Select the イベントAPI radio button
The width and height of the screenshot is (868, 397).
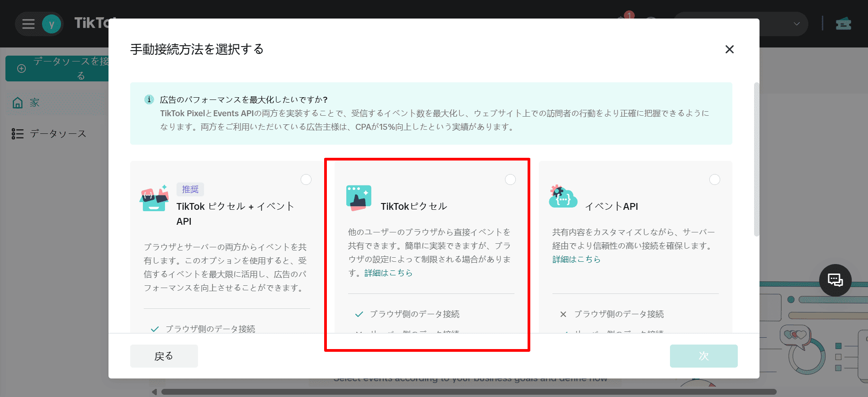coord(715,180)
